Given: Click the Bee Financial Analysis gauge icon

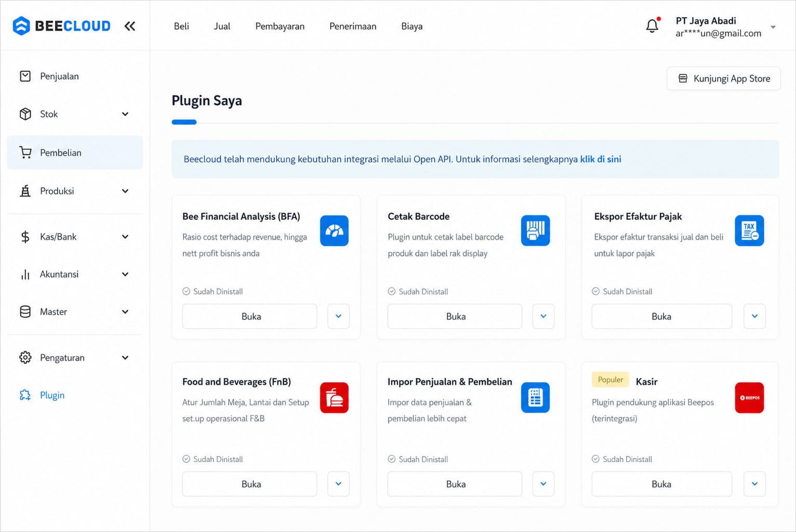Looking at the screenshot, I should click(334, 230).
